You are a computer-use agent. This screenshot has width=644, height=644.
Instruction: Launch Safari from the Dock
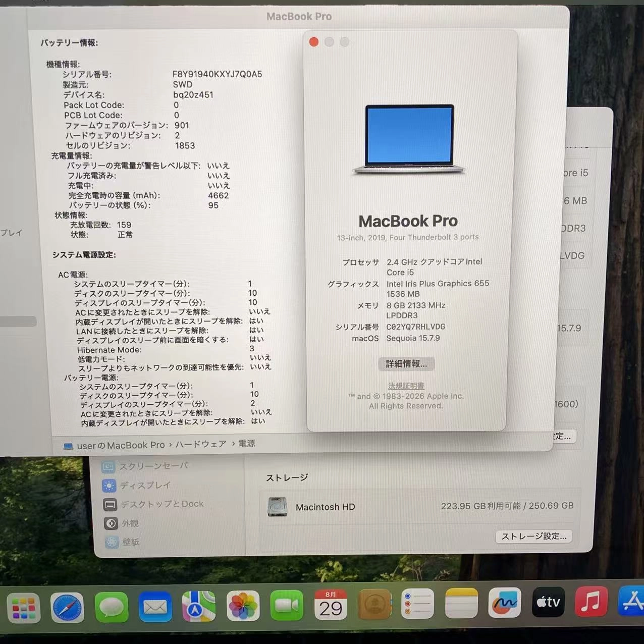point(67,607)
